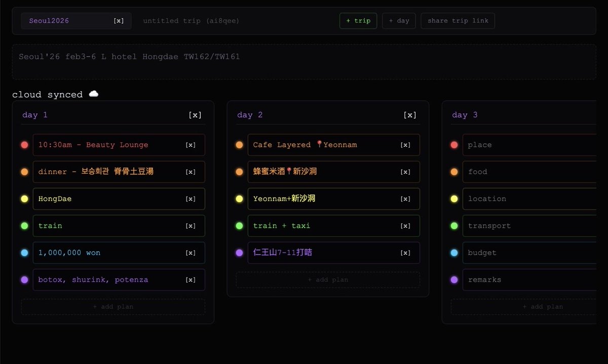
Task: Remove the Seoul2026 trip tab
Action: (119, 21)
